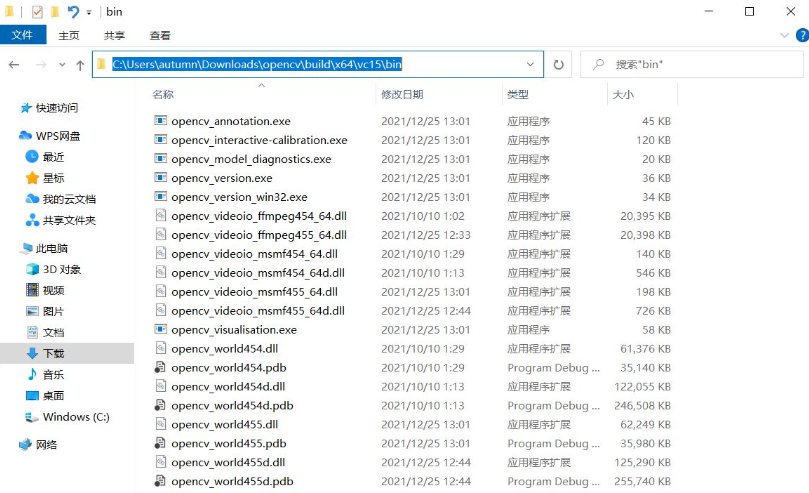Click the Undo icon in title bar
The height and width of the screenshot is (493, 809).
(73, 12)
